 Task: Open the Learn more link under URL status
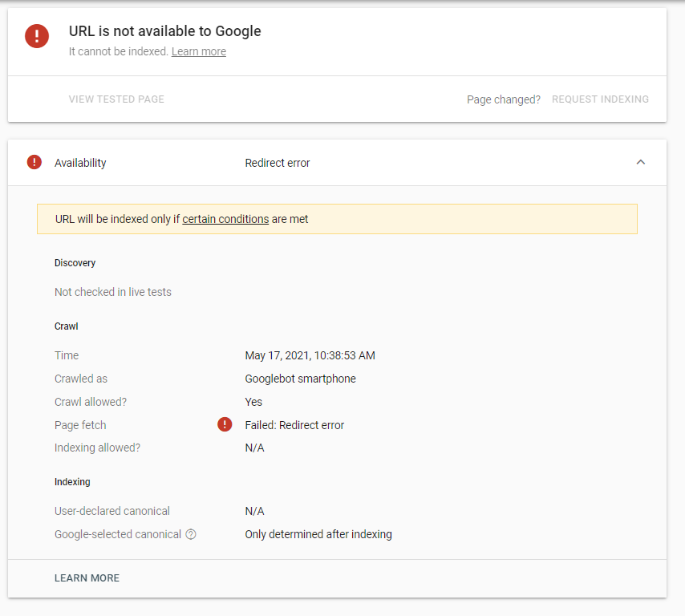[198, 51]
